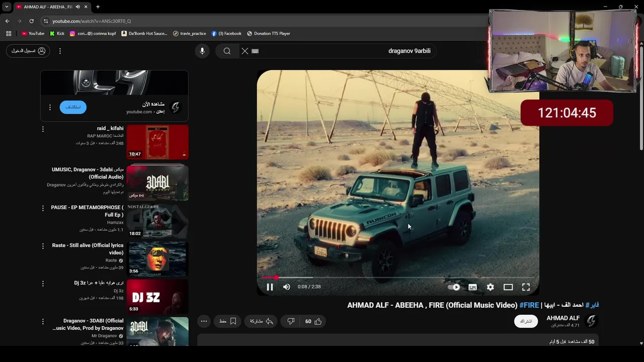
Task: Open options menu for Raste - Still alive
Action: coord(43,246)
